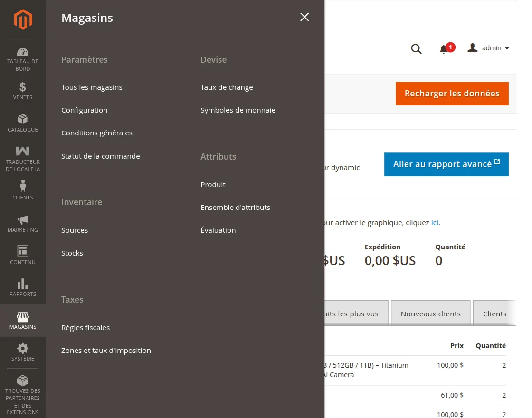Open the Rapports bar chart icon
This screenshot has width=532, height=418.
[x=23, y=284]
